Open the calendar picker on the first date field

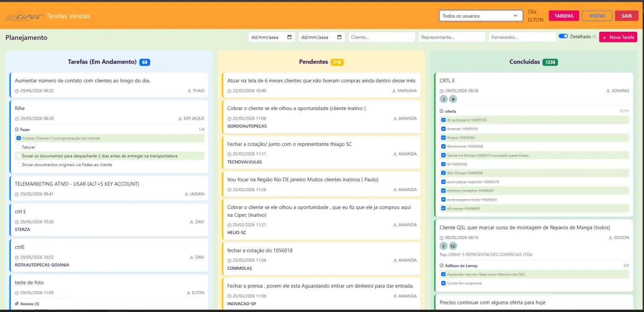[x=289, y=37]
